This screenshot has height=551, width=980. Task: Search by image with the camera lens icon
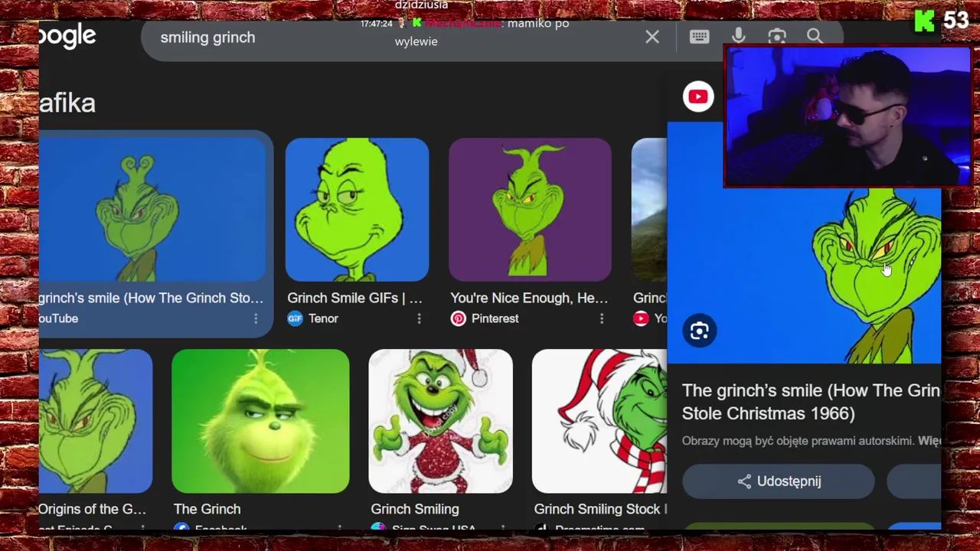777,36
